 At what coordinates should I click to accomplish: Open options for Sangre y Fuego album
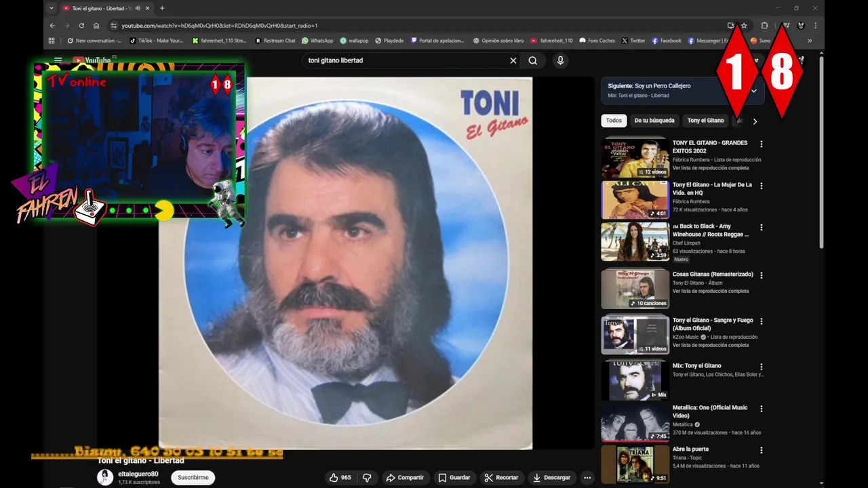pyautogui.click(x=762, y=321)
